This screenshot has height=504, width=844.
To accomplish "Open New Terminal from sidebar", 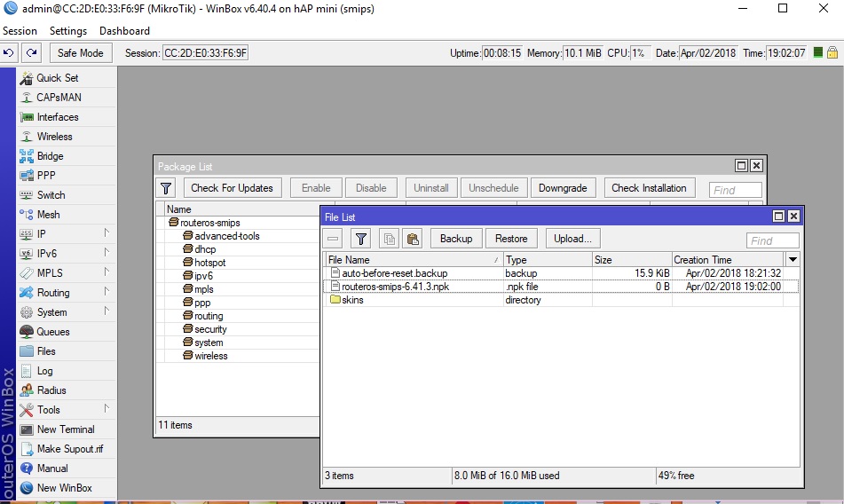I will tap(65, 429).
